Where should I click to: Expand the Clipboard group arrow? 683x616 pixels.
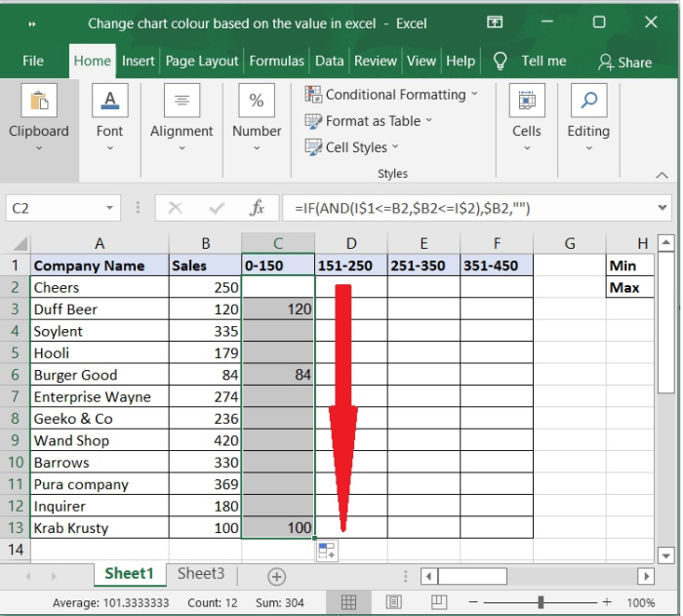pyautogui.click(x=39, y=148)
